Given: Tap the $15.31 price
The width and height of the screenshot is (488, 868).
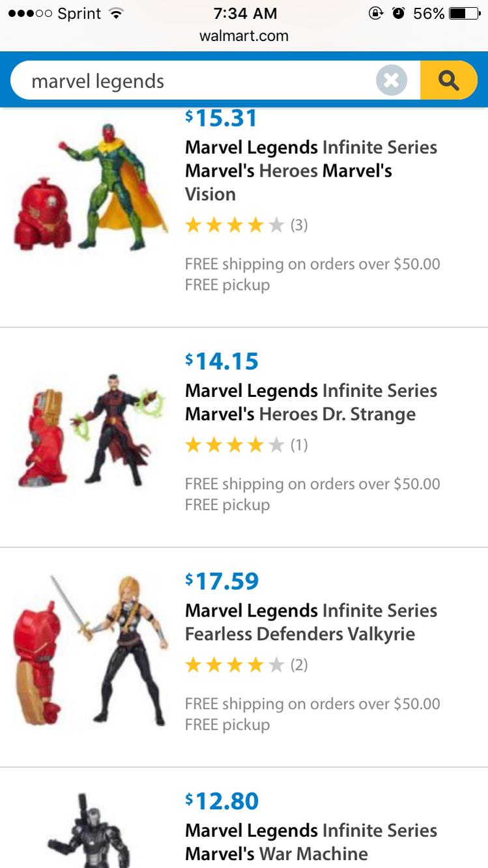Looking at the screenshot, I should pos(222,118).
